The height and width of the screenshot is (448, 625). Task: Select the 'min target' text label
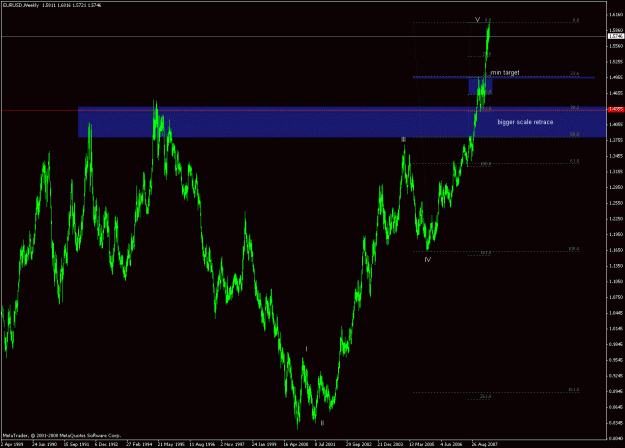coord(505,73)
